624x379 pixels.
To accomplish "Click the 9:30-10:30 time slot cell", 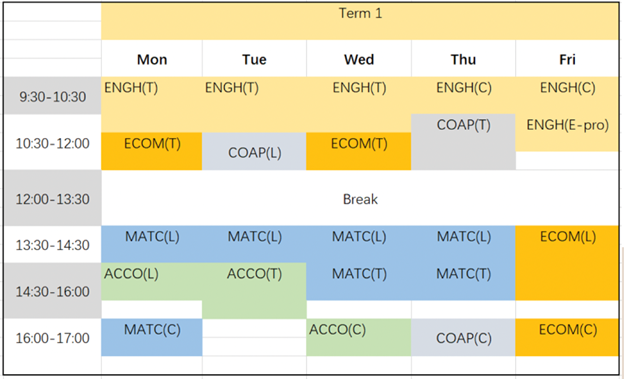I will (53, 96).
